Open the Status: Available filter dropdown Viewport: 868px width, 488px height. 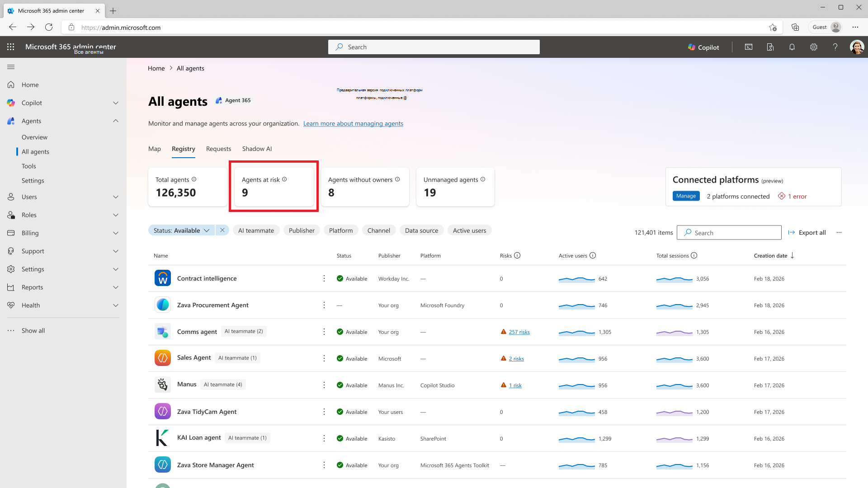click(x=181, y=230)
